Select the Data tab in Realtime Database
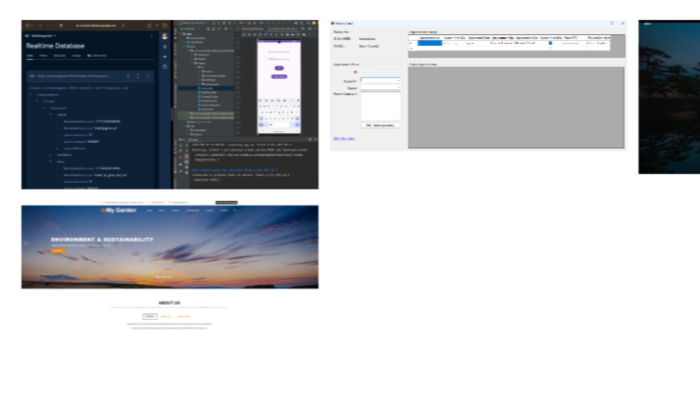Image resolution: width=700 pixels, height=394 pixels. point(29,56)
